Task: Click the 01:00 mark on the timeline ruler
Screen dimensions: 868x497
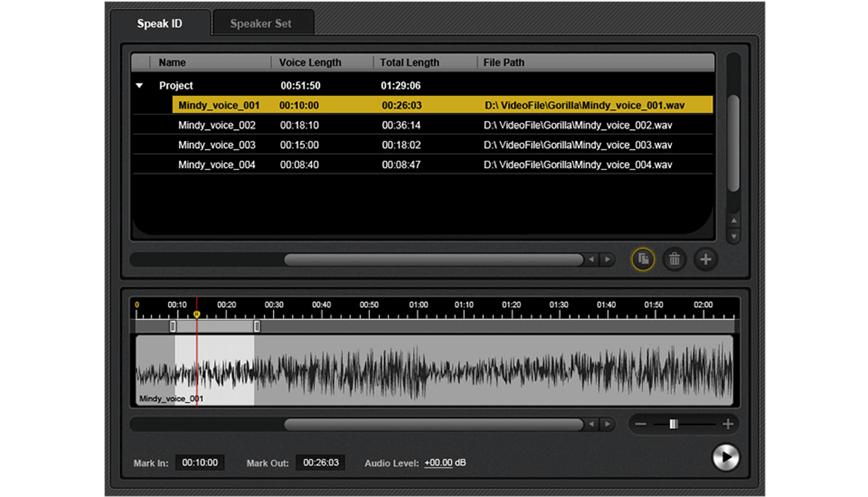Action: pos(418,305)
